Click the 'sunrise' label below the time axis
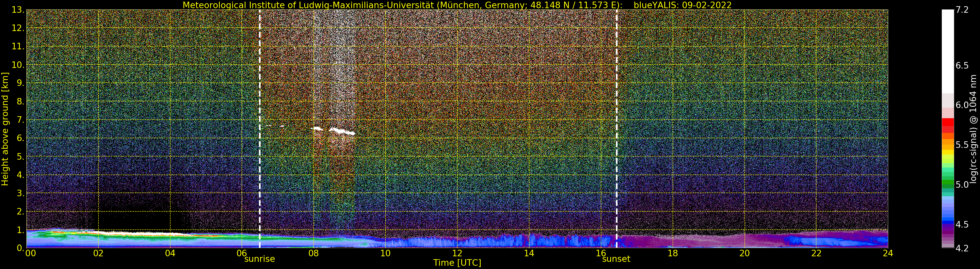The image size is (980, 269). point(260,259)
